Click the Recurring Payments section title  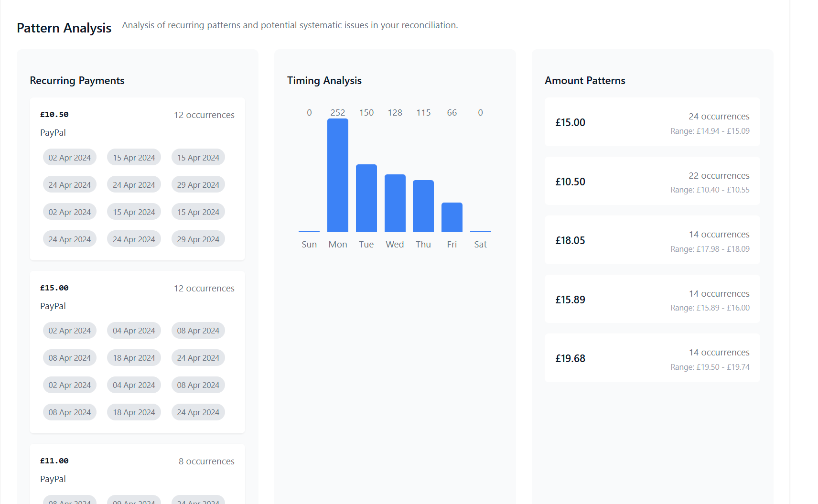[77, 81]
